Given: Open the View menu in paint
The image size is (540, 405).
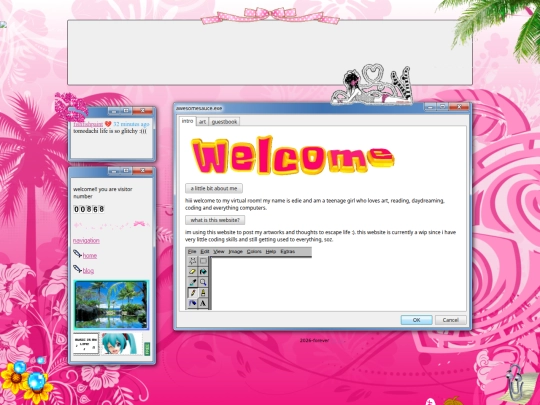Looking at the screenshot, I should click(x=219, y=251).
